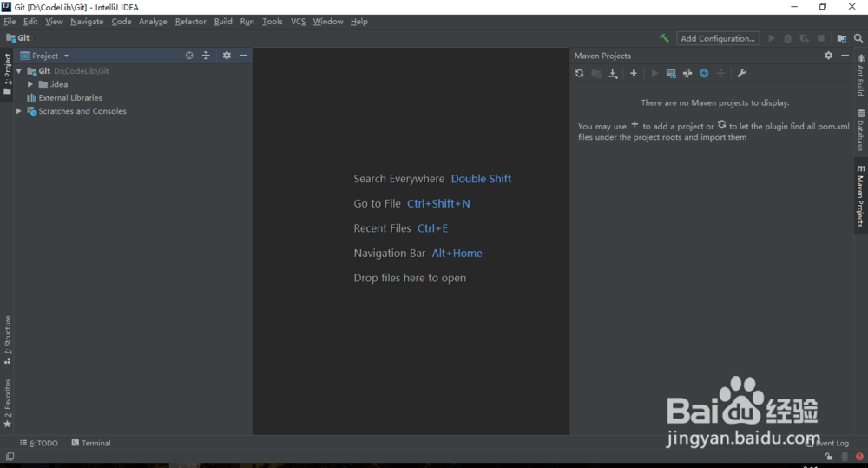The width and height of the screenshot is (868, 468).
Task: Click the red error indicator in status bar
Action: tap(859, 457)
